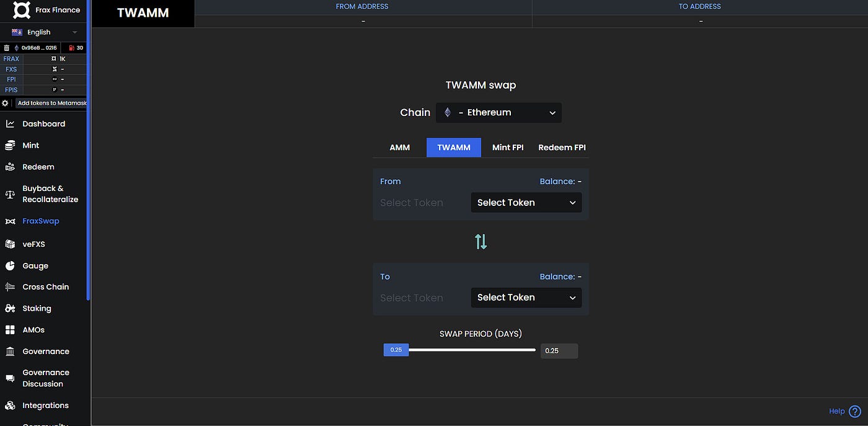Open the veFXS page
The width and height of the screenshot is (868, 426).
coord(34,244)
